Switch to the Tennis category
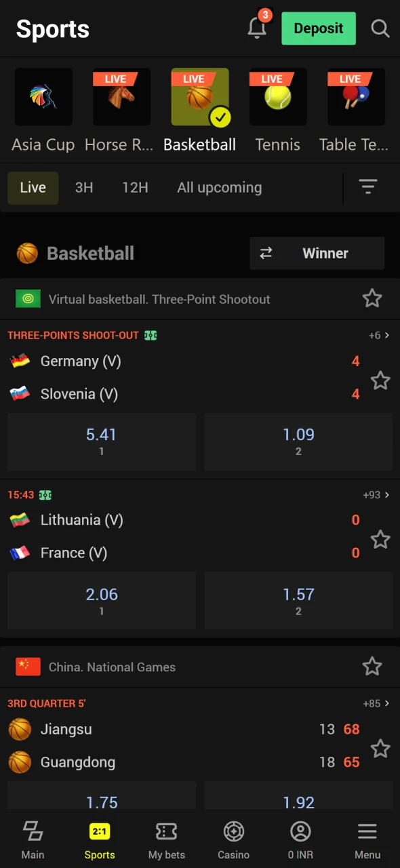This screenshot has height=868, width=400. click(x=277, y=108)
